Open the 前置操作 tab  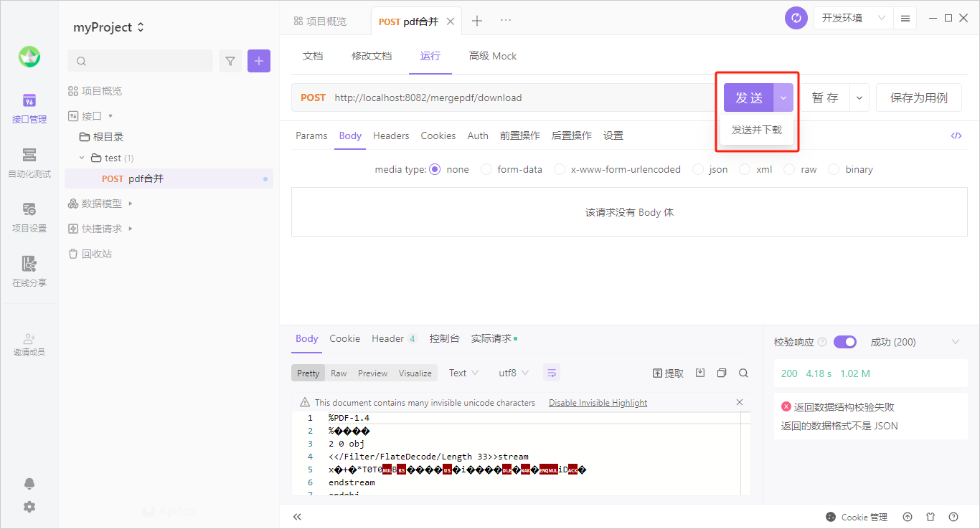(x=520, y=135)
